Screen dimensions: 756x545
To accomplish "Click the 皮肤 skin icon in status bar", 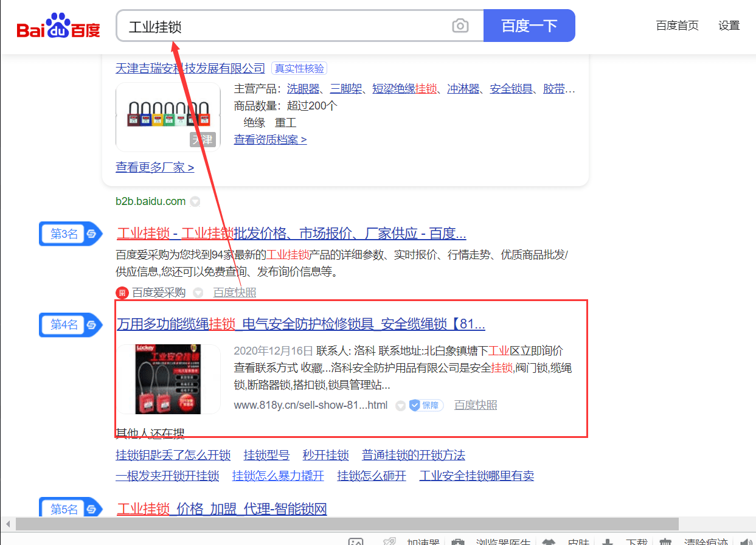I will pyautogui.click(x=549, y=541).
